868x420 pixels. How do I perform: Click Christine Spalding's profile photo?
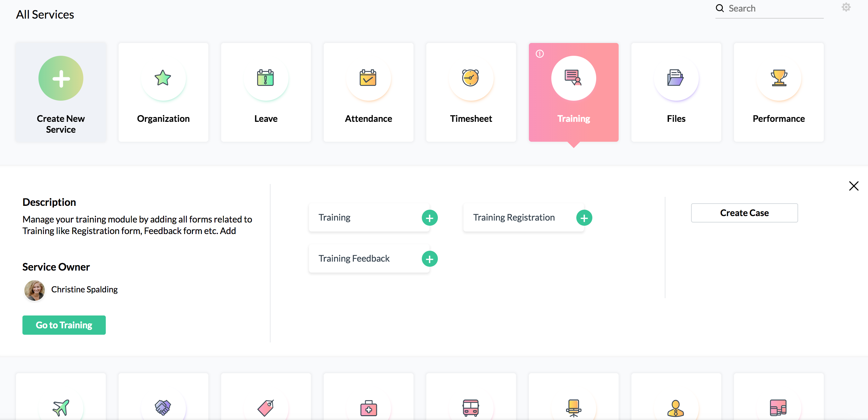tap(34, 290)
